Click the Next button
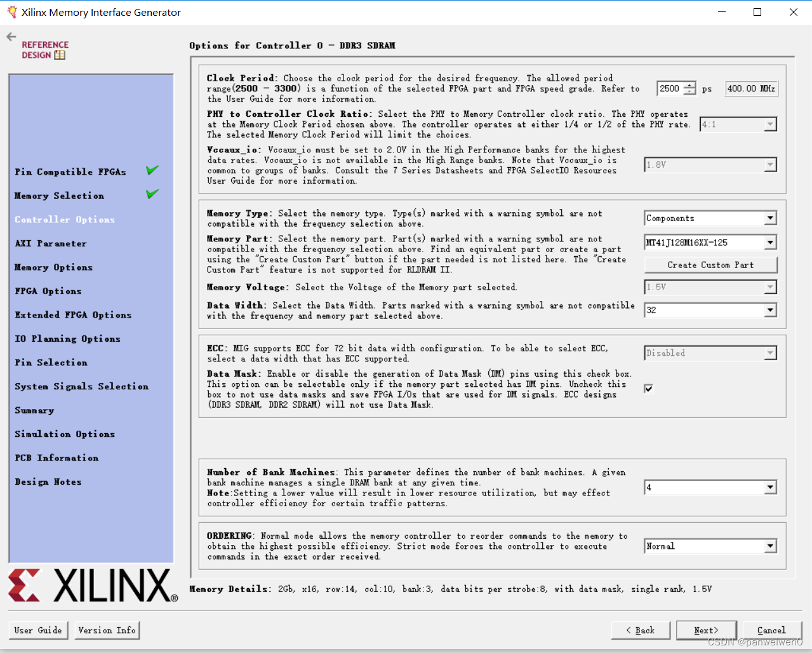Screen dimensions: 812x653 (x=706, y=630)
